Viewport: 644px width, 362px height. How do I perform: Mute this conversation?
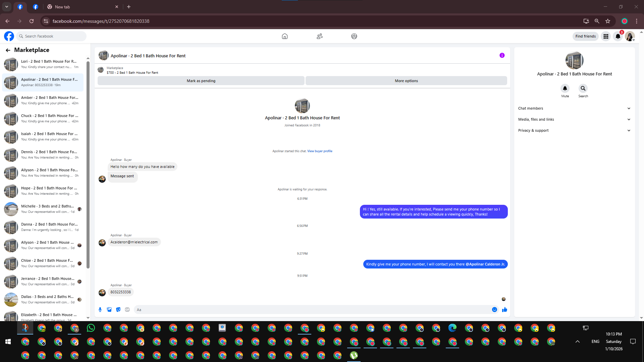click(x=565, y=88)
